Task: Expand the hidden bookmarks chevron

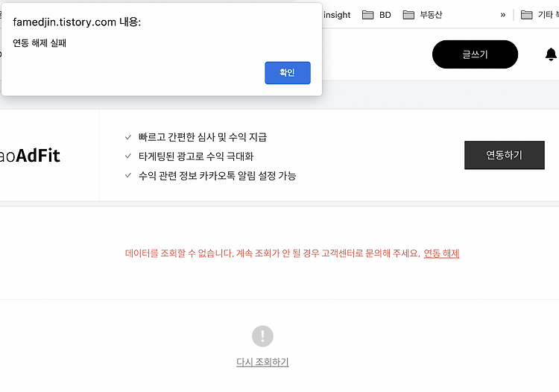Action: click(502, 15)
